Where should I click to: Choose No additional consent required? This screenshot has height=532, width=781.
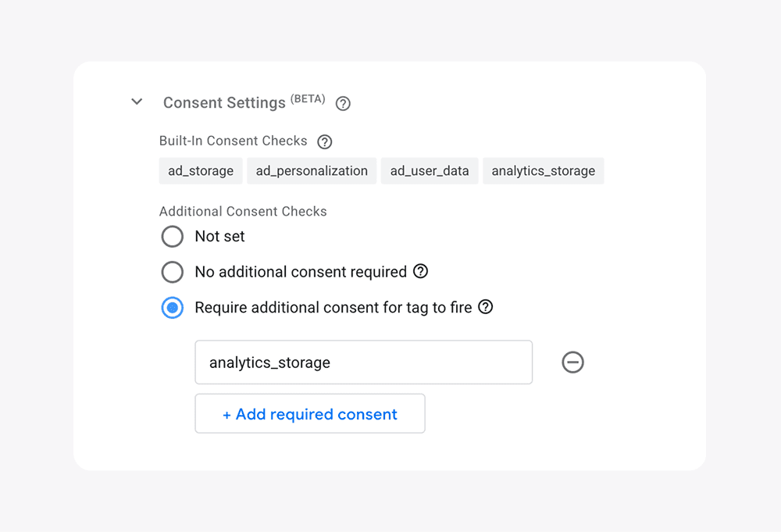pos(172,272)
